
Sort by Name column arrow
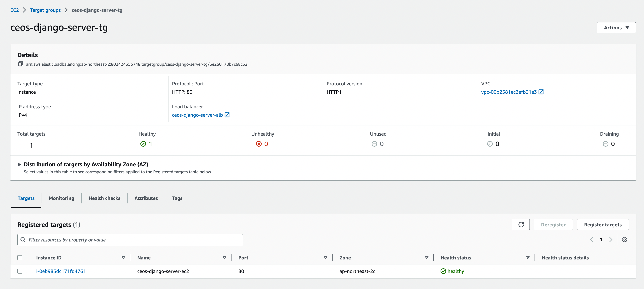pos(224,258)
